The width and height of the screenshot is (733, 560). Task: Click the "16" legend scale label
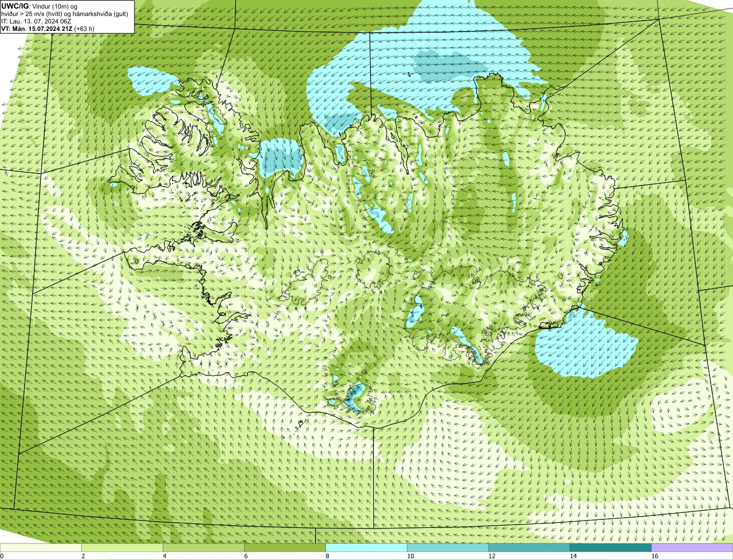(x=655, y=556)
